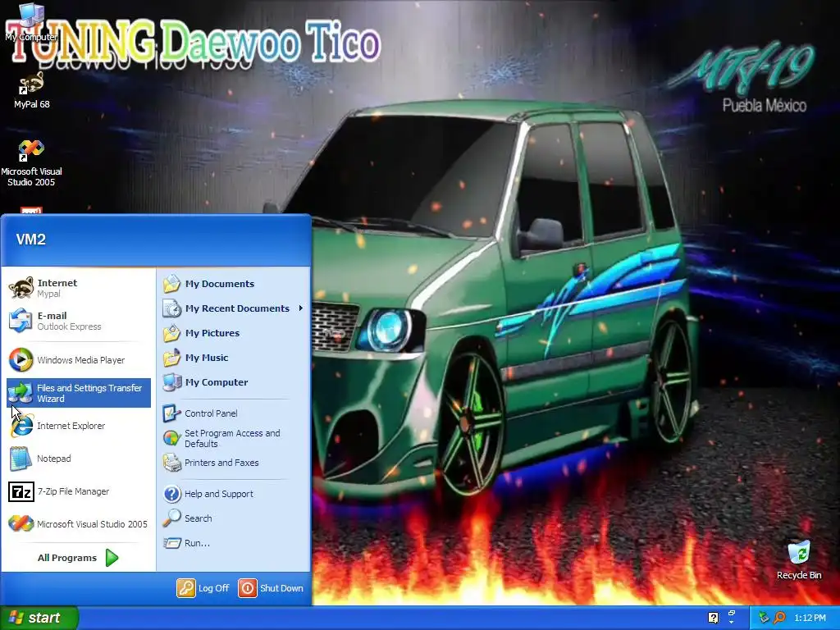Viewport: 840px width, 630px height.
Task: Launch Internet Explorer from the Start menu
Action: tap(79, 426)
